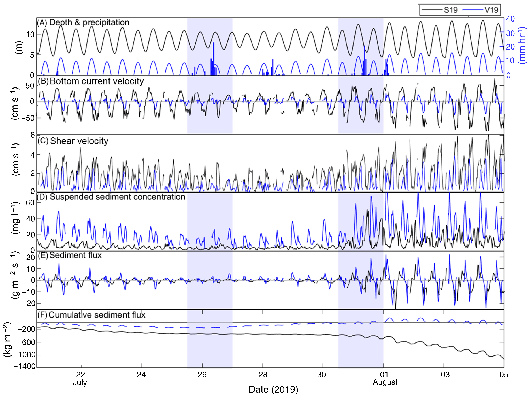
Task: Click the '22' date tick label
Action: (81, 374)
